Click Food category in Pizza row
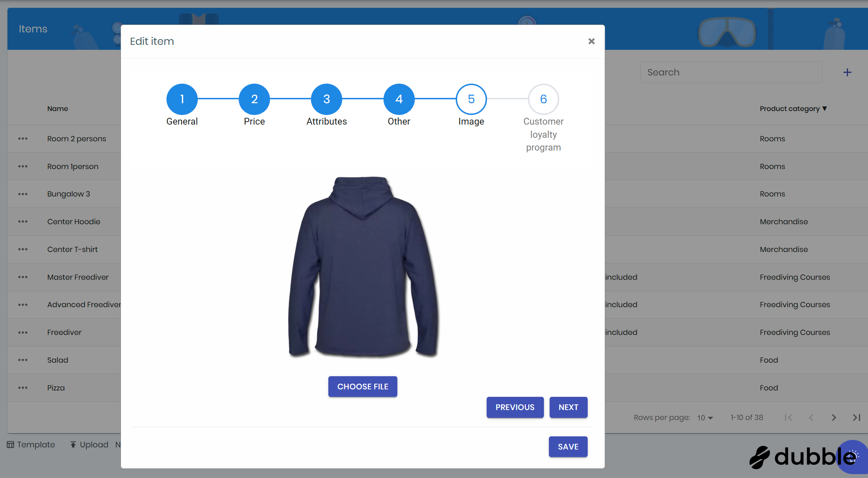 [769, 388]
